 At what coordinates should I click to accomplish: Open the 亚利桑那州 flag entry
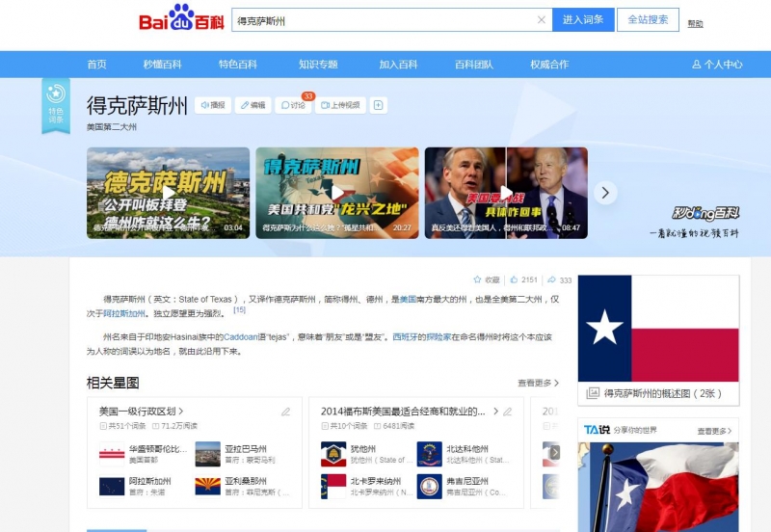[243, 486]
